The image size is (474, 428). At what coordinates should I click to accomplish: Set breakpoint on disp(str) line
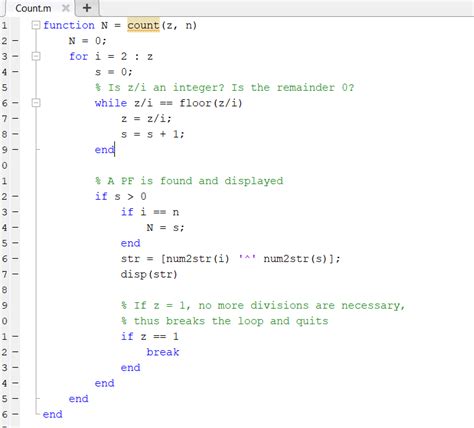click(x=15, y=274)
